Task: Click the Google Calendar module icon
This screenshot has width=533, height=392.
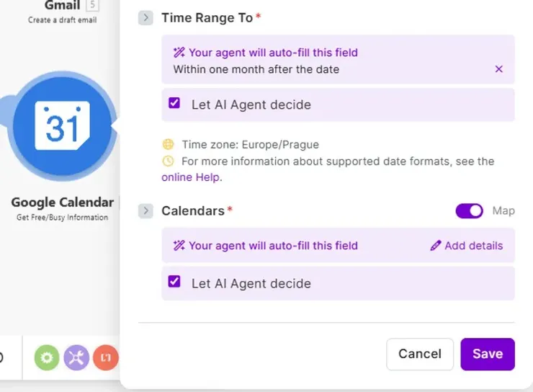Action: pos(63,127)
